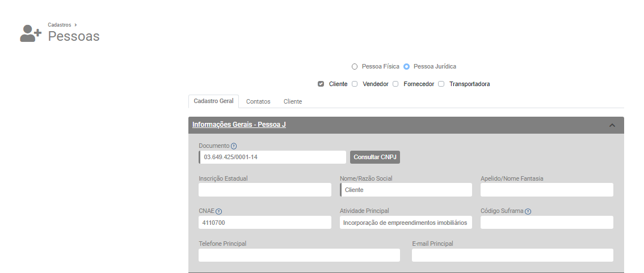Click the CNAE help icon

pyautogui.click(x=218, y=212)
